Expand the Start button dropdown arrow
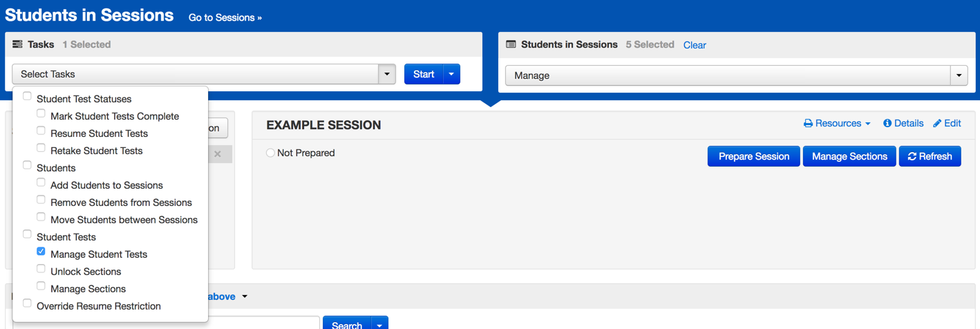This screenshot has width=980, height=329. coord(451,74)
